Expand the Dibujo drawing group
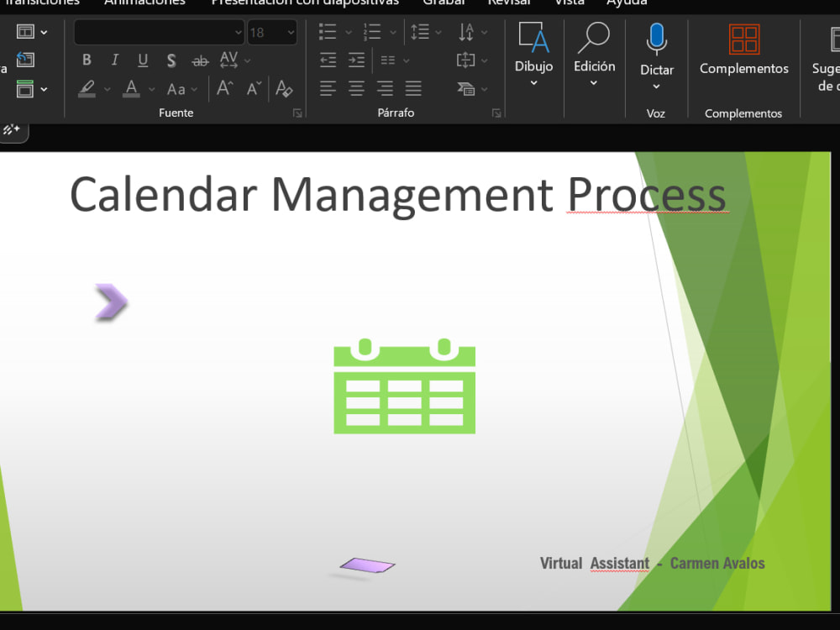 point(533,54)
